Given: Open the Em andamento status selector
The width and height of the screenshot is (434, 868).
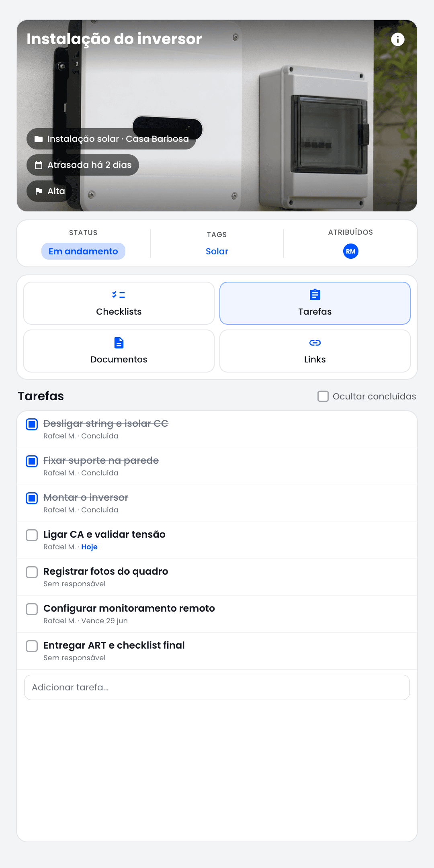Looking at the screenshot, I should point(83,251).
